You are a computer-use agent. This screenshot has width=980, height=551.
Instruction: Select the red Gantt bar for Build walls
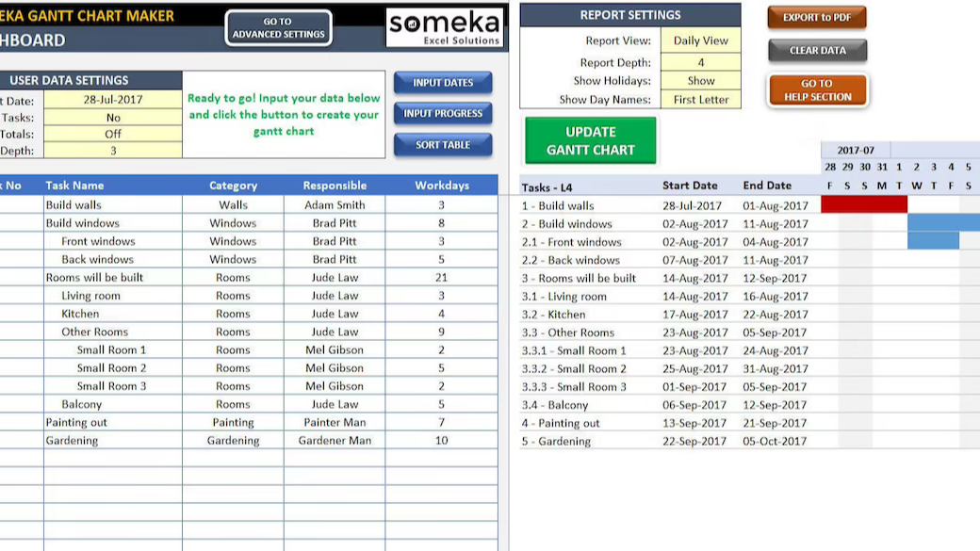pyautogui.click(x=863, y=204)
